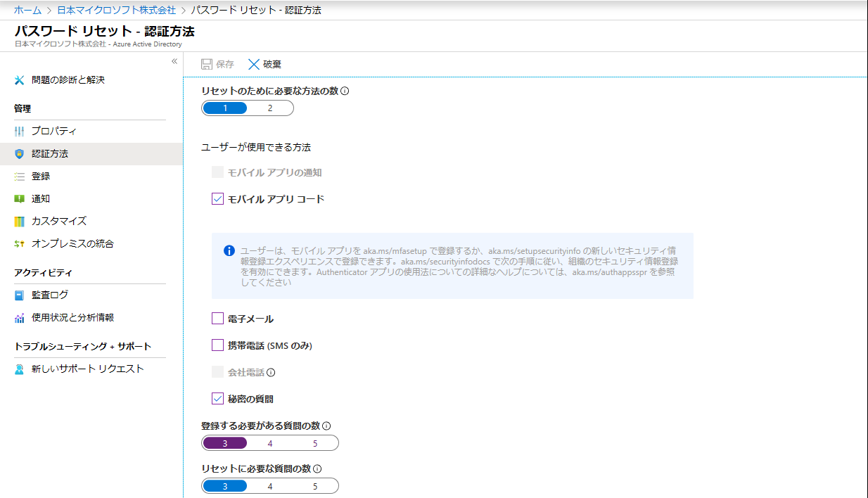Screen dimensions: 868x498
Task: Select 4 for リセットに必要な質問の数
Action: point(270,486)
